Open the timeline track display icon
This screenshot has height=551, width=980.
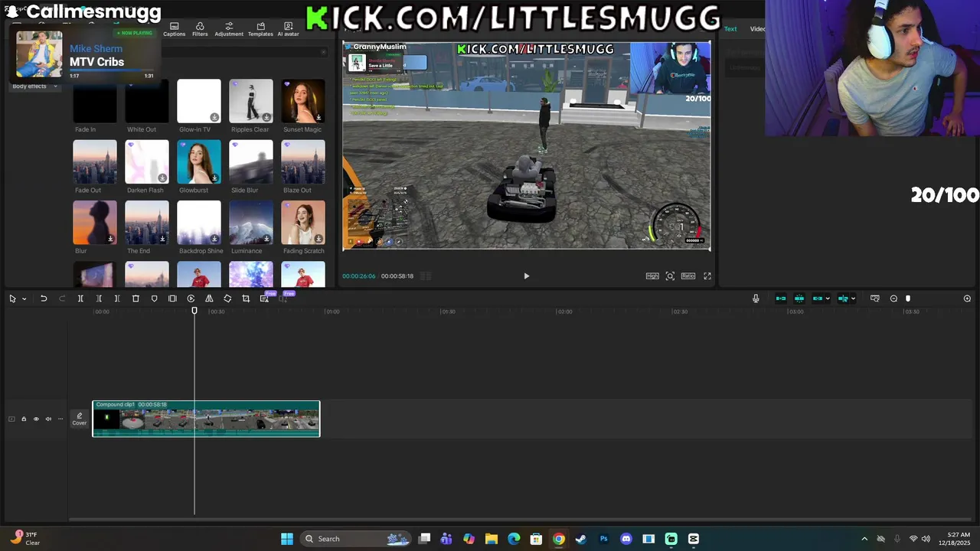coord(875,298)
